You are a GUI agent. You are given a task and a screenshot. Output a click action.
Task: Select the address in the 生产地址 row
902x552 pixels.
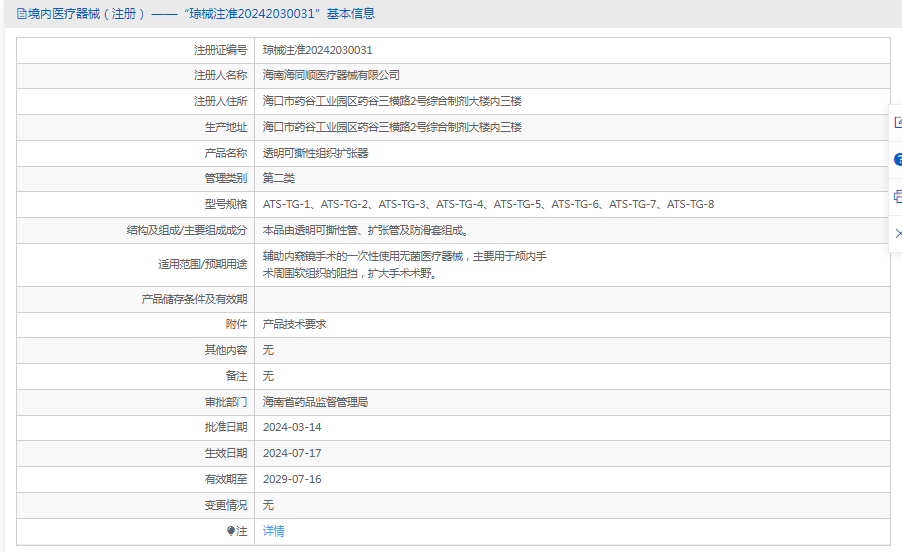point(392,127)
